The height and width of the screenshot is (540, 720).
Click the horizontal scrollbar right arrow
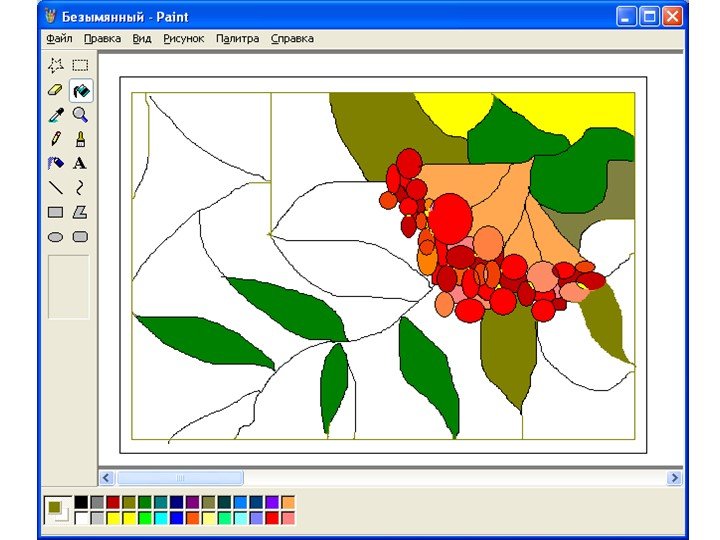pos(674,478)
